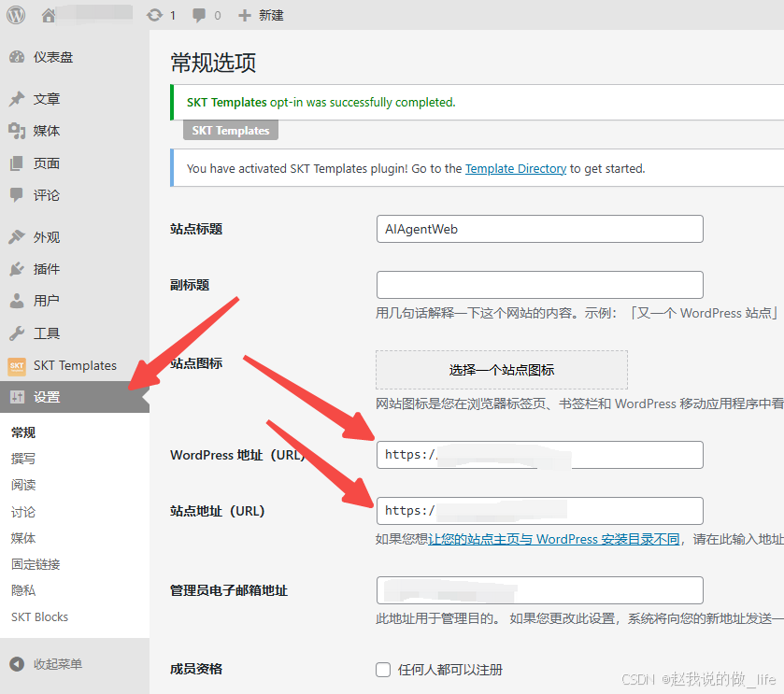
Task: Collapse the admin menu with 收起菜单
Action: pos(57,664)
